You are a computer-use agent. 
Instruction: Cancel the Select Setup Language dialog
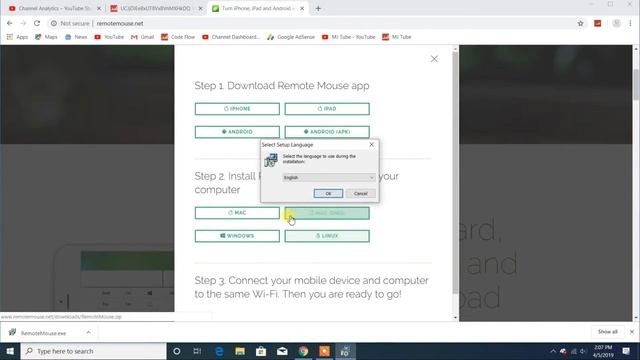point(360,193)
